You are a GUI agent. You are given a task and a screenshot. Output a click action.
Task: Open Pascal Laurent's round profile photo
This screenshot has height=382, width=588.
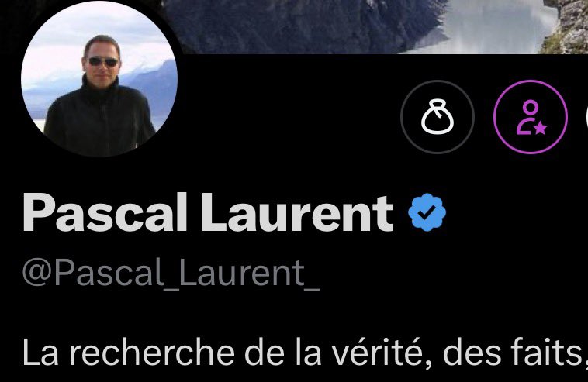tap(99, 79)
